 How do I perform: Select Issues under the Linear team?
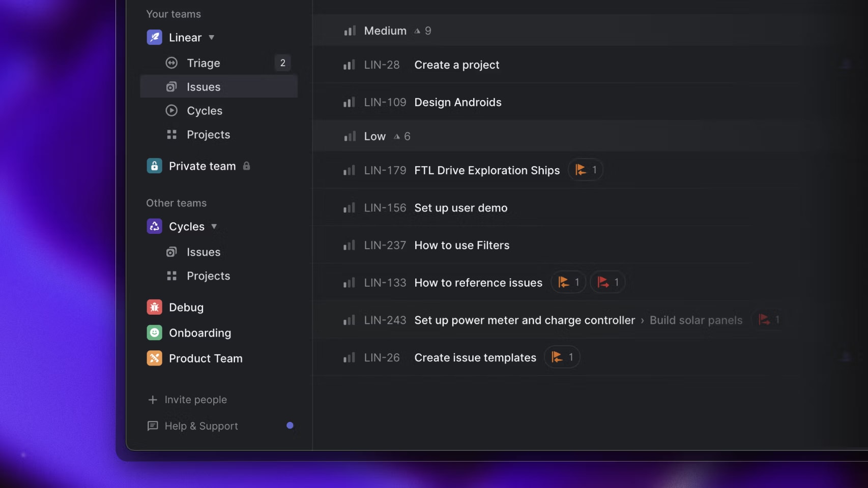click(219, 87)
